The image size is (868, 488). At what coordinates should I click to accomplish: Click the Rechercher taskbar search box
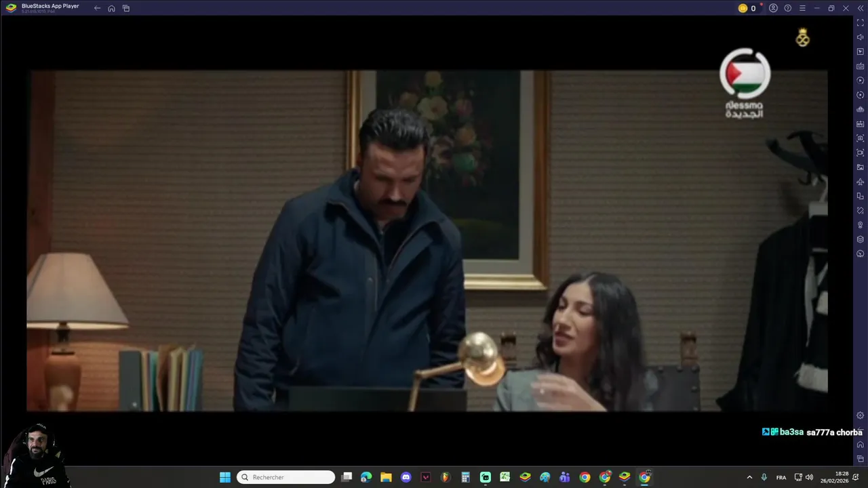point(285,477)
